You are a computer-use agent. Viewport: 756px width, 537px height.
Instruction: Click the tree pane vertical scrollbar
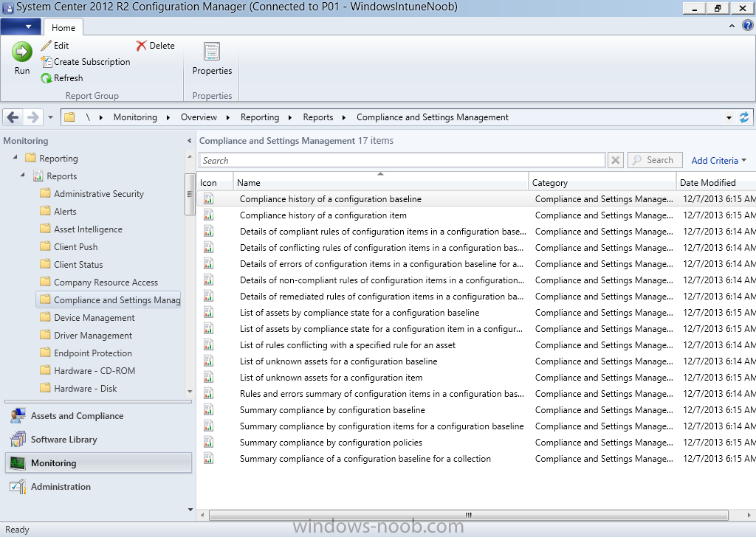[x=190, y=194]
